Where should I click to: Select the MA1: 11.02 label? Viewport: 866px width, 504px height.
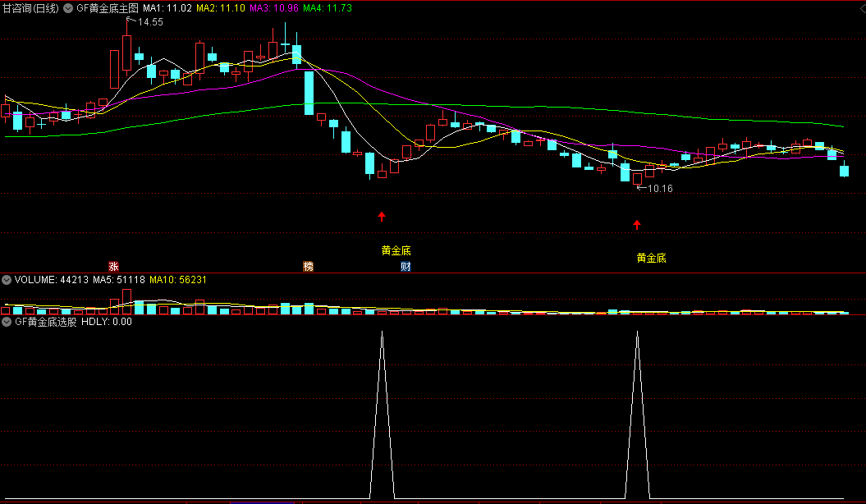(x=167, y=8)
